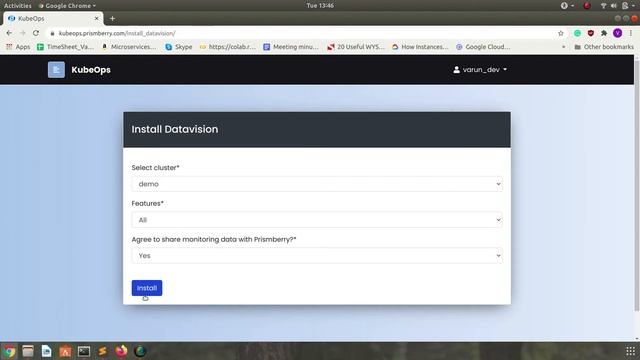
Task: Open the document writer dock icon
Action: tap(47, 351)
